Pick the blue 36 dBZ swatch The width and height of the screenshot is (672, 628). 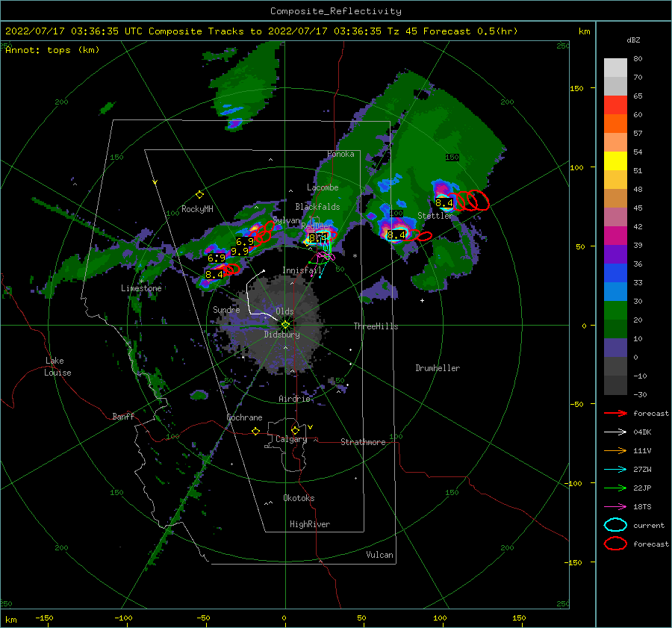click(x=615, y=273)
